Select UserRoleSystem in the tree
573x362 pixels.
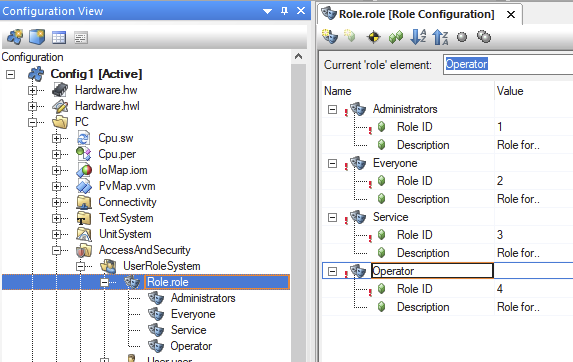(162, 266)
